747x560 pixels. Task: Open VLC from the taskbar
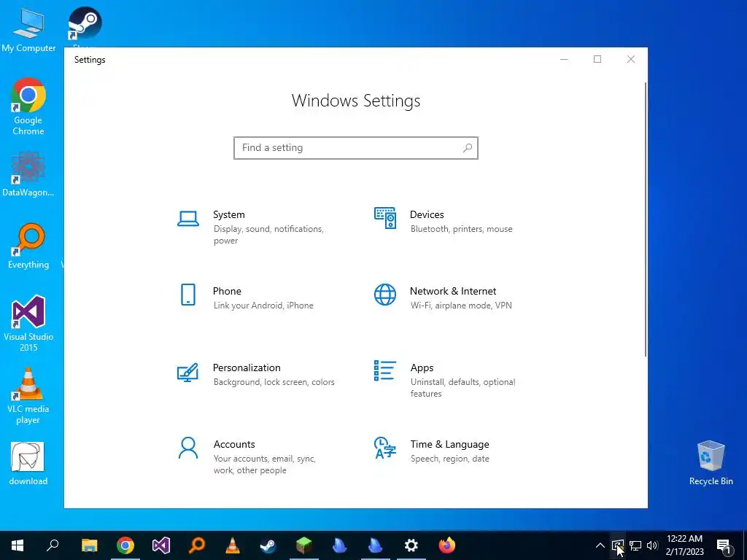coord(233,545)
